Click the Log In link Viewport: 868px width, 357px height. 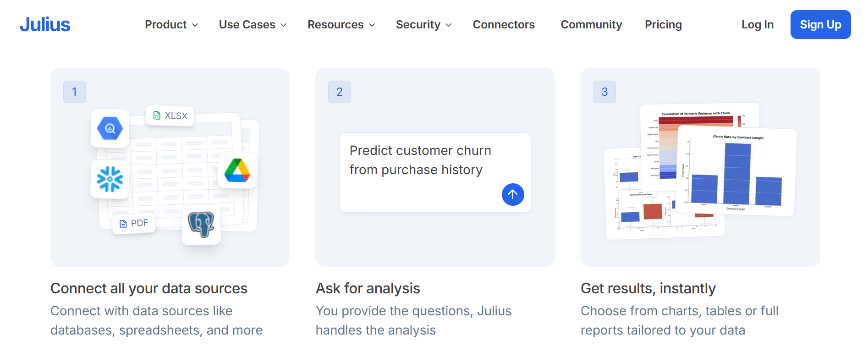757,25
